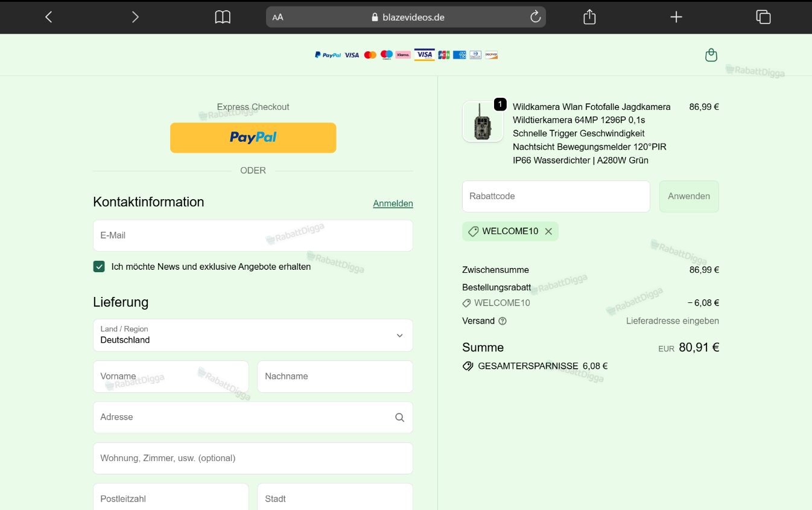Screen dimensions: 812x510
Task: Open a new tab with the plus icon
Action: pos(676,17)
